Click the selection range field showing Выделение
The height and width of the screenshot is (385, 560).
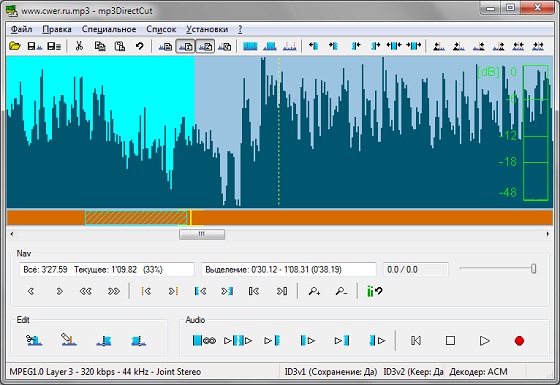coord(289,269)
